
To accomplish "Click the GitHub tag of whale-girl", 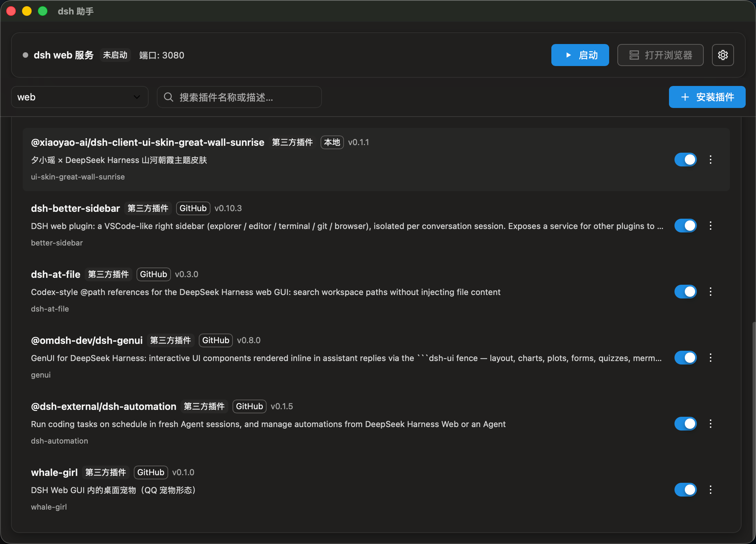I will pyautogui.click(x=151, y=472).
